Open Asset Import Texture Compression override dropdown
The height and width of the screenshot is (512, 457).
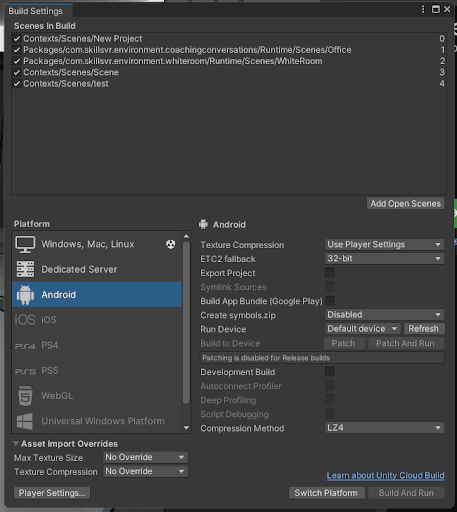tap(145, 471)
